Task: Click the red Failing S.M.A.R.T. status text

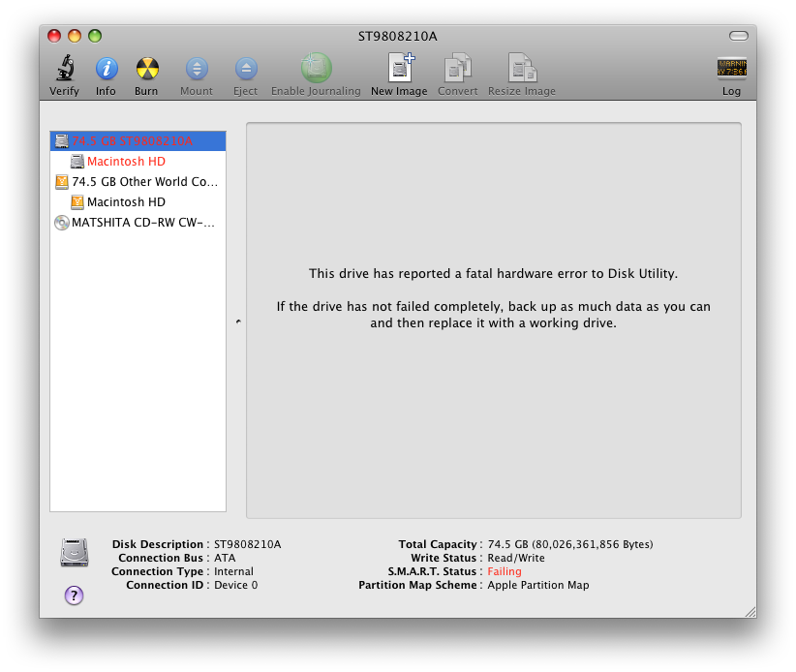Action: point(505,571)
